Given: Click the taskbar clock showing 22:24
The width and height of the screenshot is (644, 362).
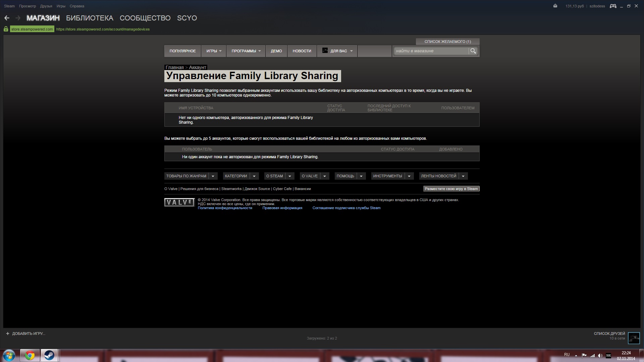Looking at the screenshot, I should [x=626, y=353].
